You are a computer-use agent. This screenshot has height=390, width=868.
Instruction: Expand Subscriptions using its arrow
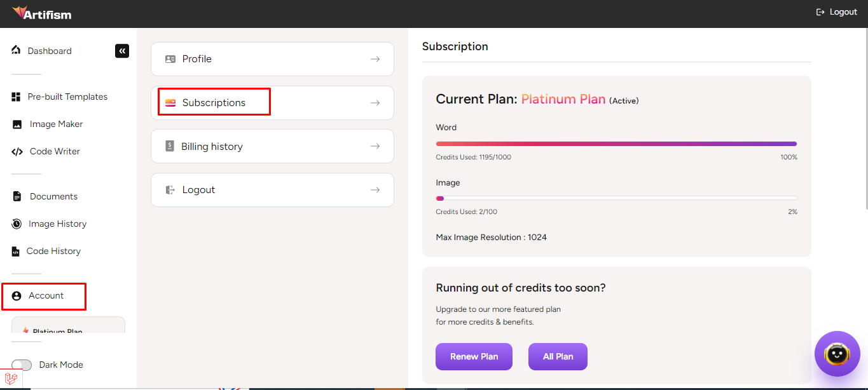tap(375, 103)
